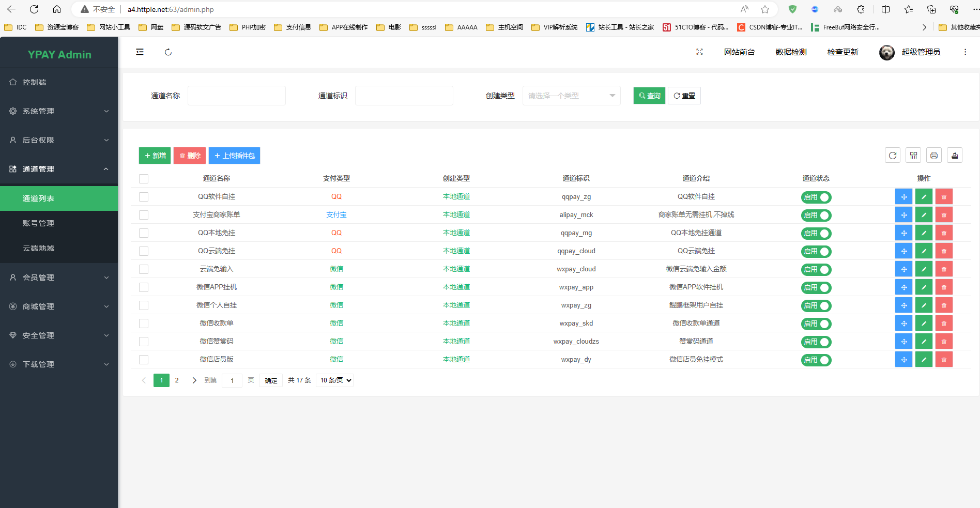
Task: Toggle fullscreen mode icon in header
Action: pos(699,52)
